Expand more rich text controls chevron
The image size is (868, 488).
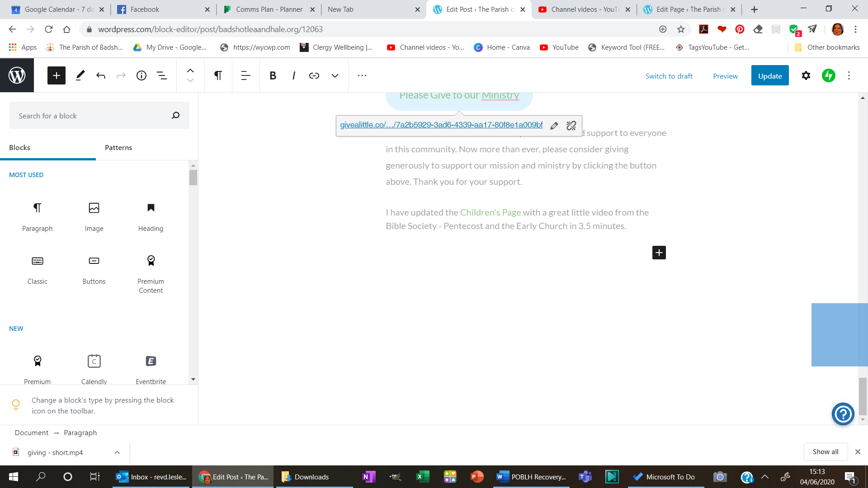335,75
